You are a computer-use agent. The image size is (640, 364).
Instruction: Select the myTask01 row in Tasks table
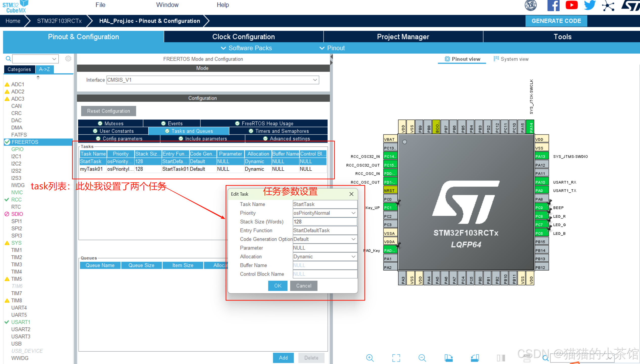203,169
